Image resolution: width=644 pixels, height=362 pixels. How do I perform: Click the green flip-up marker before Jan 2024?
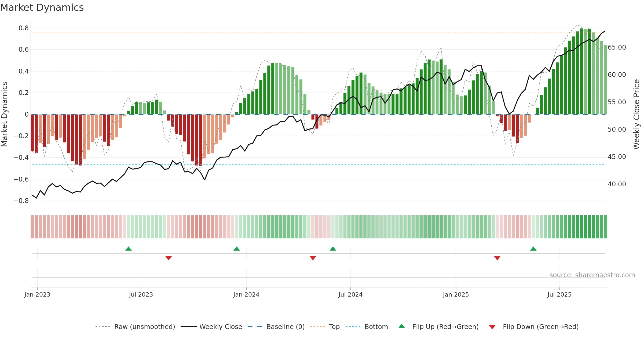pyautogui.click(x=237, y=249)
